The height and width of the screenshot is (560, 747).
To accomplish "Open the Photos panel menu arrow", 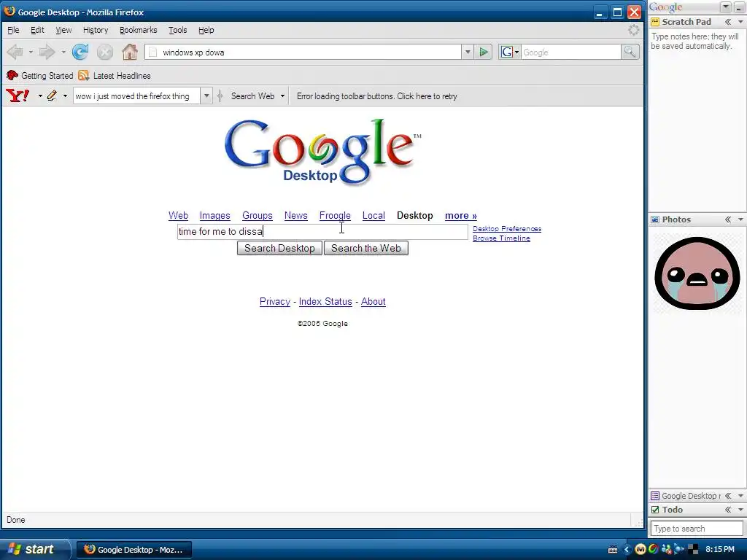I will point(740,219).
